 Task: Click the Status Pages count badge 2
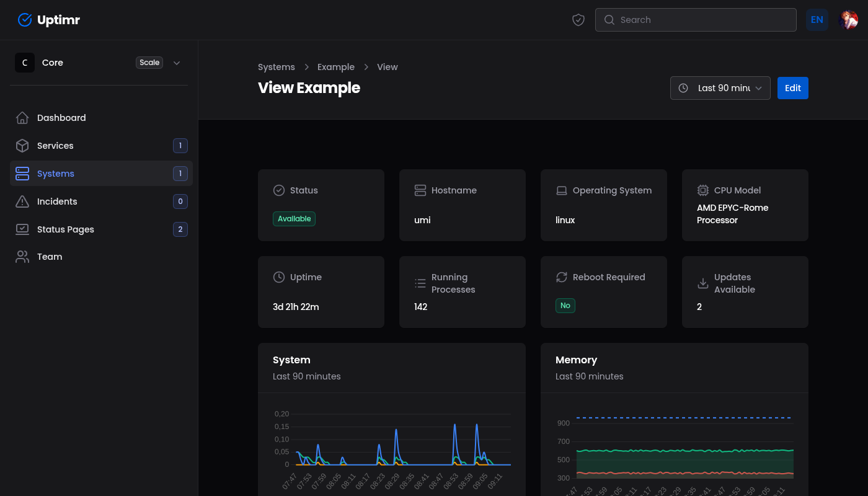(x=180, y=229)
